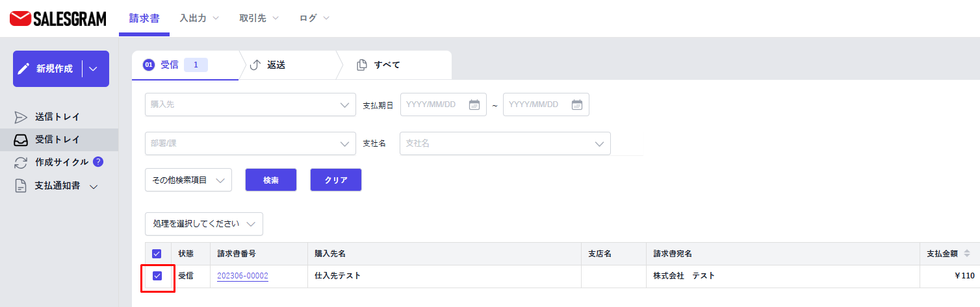Open calendar picker for end 支払期日
The width and height of the screenshot is (980, 307).
pos(576,104)
